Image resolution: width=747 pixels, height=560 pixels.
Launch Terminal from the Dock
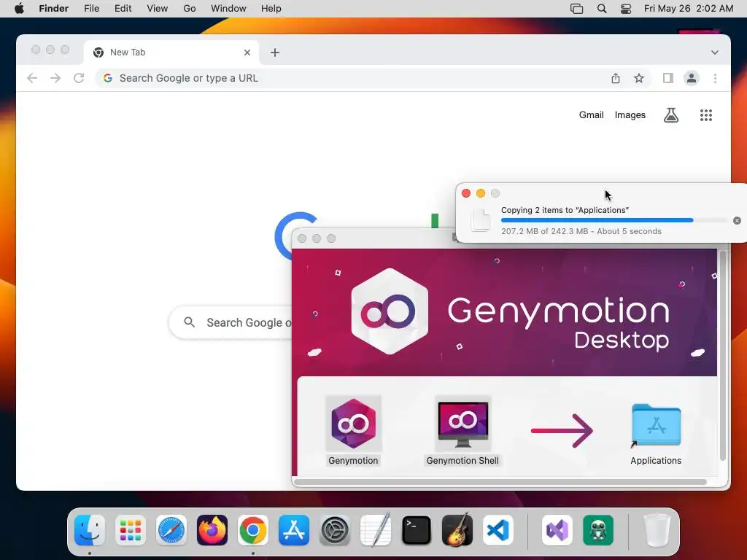(417, 530)
